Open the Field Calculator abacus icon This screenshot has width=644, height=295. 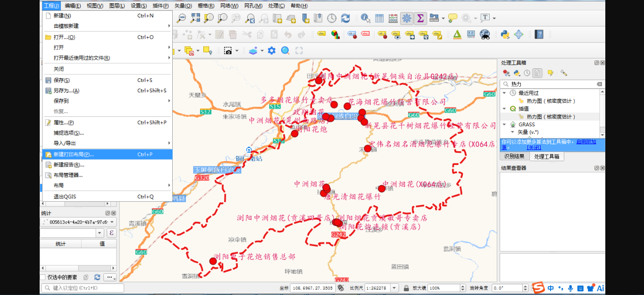[393, 18]
